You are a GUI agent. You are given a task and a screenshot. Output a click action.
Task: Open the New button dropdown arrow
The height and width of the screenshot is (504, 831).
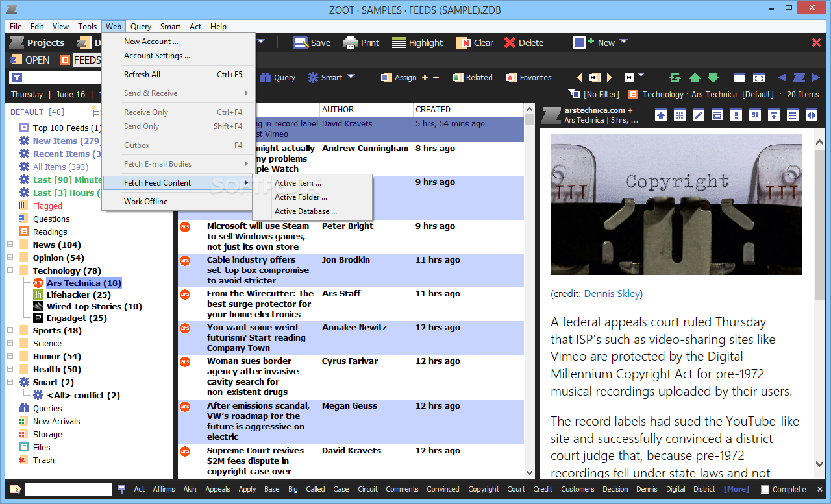623,42
